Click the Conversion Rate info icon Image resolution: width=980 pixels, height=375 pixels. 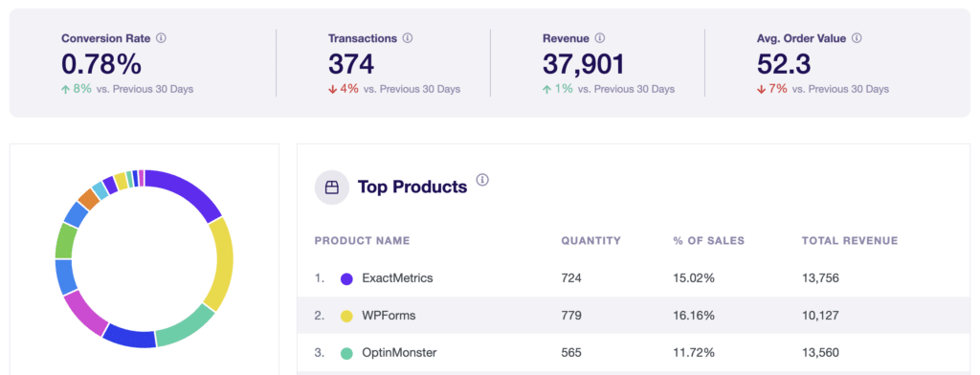[161, 38]
